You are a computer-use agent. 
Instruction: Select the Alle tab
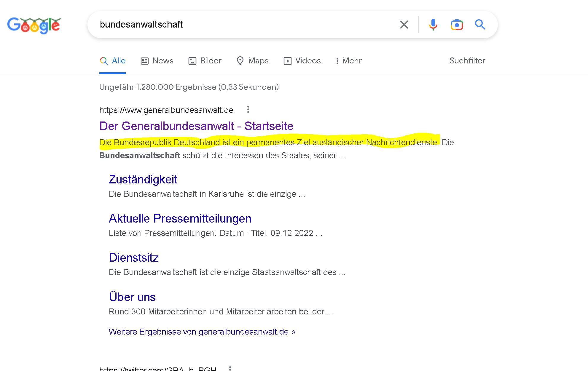113,61
